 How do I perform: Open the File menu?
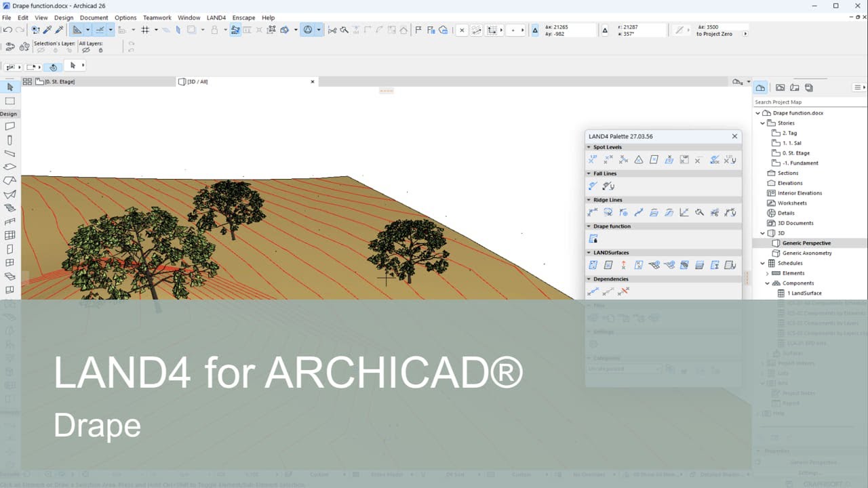pos(6,18)
